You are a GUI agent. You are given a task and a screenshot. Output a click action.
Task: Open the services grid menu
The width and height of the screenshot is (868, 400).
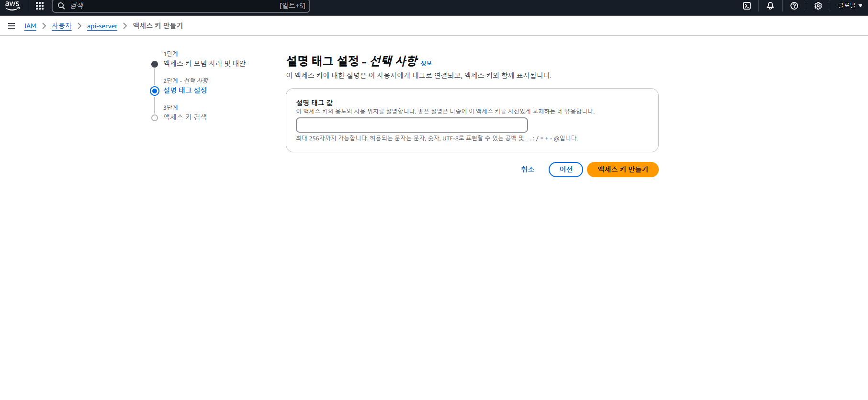pyautogui.click(x=40, y=6)
